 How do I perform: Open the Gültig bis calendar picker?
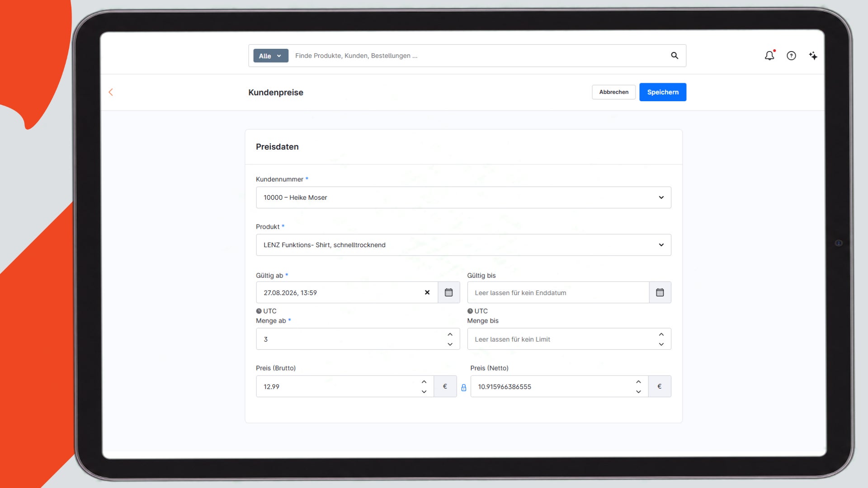pos(660,292)
